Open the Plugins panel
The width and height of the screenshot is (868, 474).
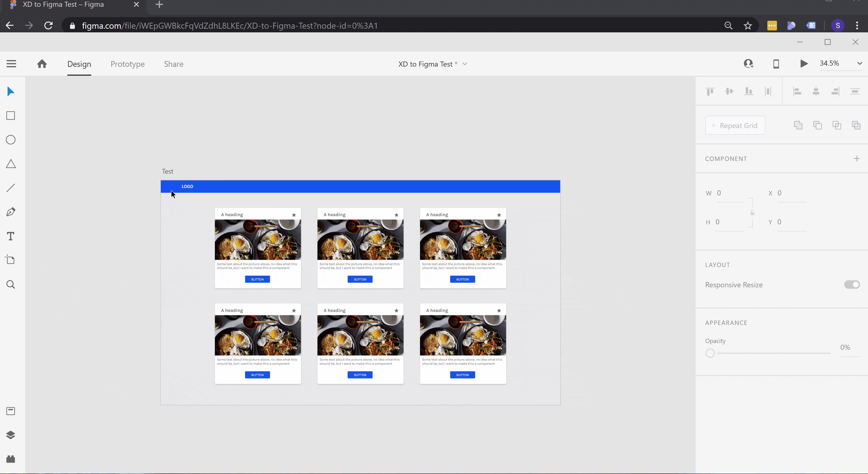pyautogui.click(x=11, y=459)
